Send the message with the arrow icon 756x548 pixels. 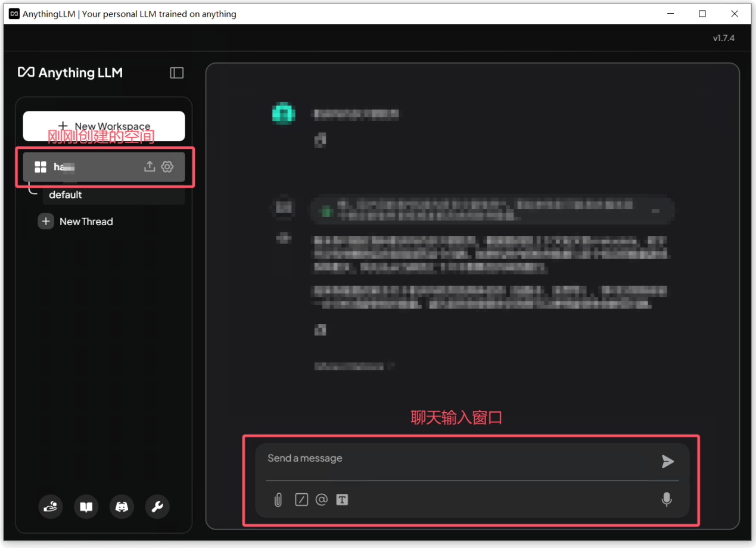(668, 461)
